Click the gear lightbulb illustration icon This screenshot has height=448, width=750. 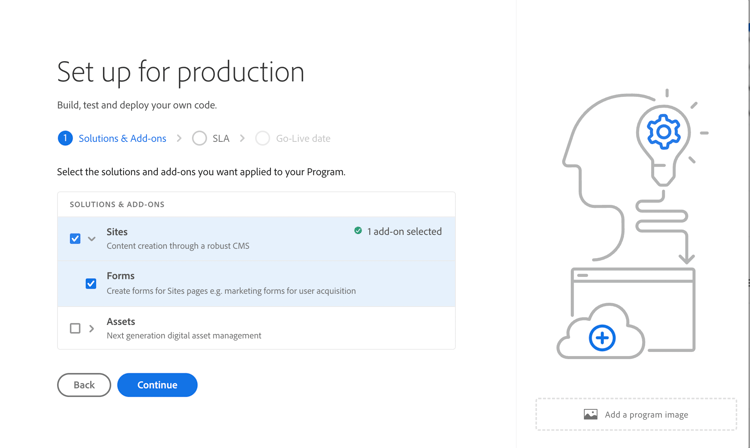tap(663, 132)
